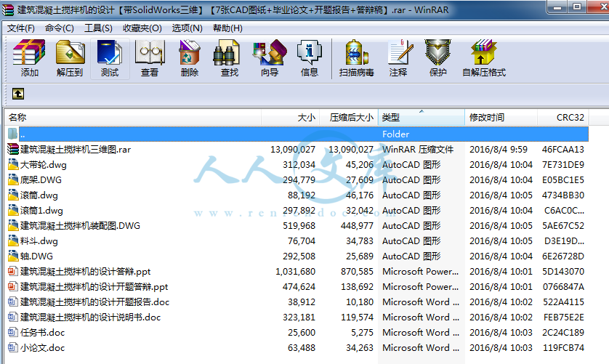Click the DWG file icon beside 大带轮.dwg
The height and width of the screenshot is (364, 609).
(13, 165)
